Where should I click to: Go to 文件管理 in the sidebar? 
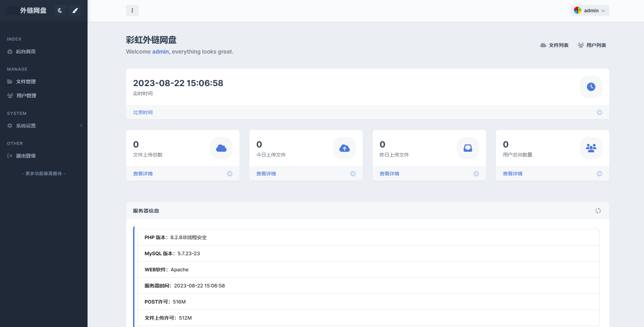pos(26,82)
